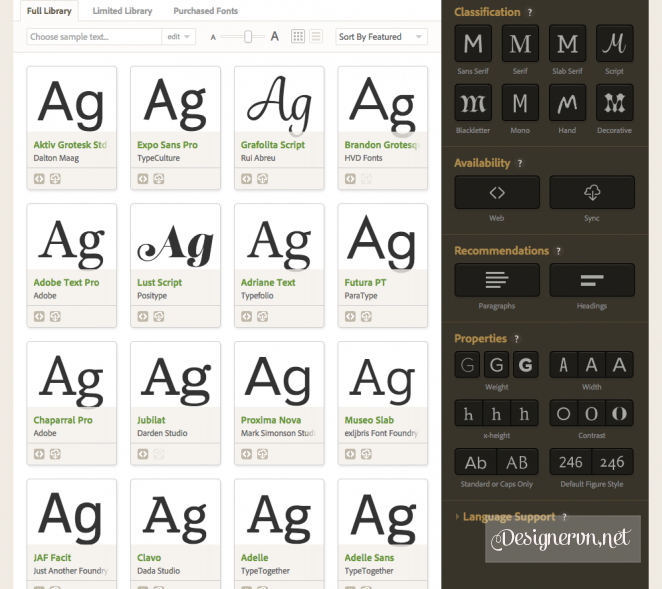Select the Hand classification filter
The image size is (662, 589).
pyautogui.click(x=567, y=103)
